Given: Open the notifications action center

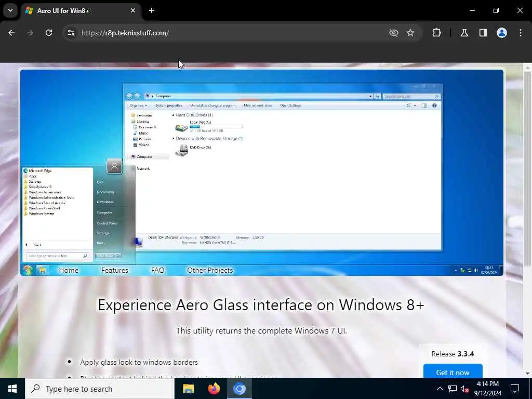Looking at the screenshot, I should click(515, 389).
